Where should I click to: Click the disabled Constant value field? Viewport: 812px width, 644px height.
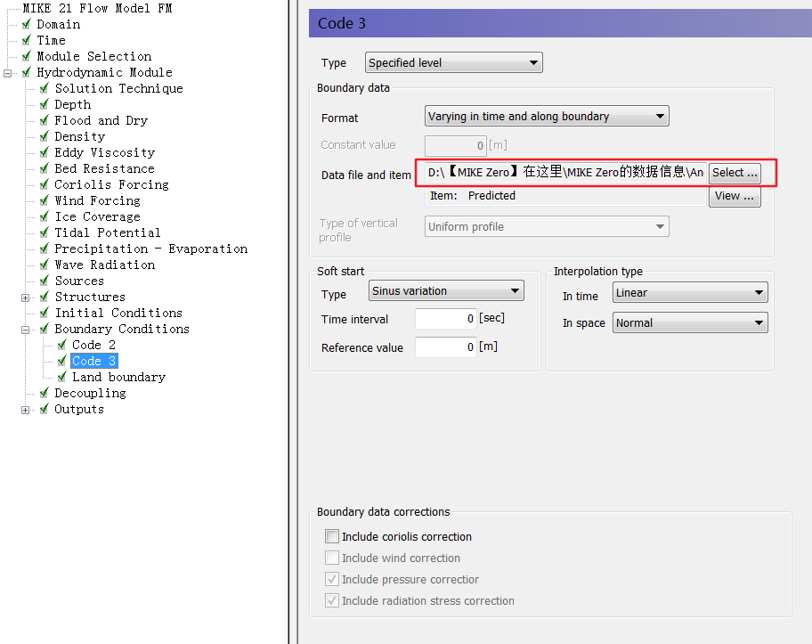[x=455, y=145]
